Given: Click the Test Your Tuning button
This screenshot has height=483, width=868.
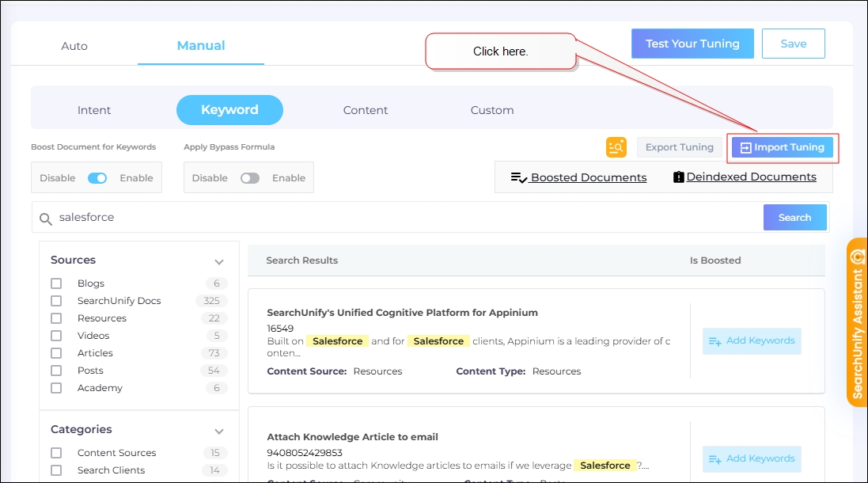Looking at the screenshot, I should 692,44.
